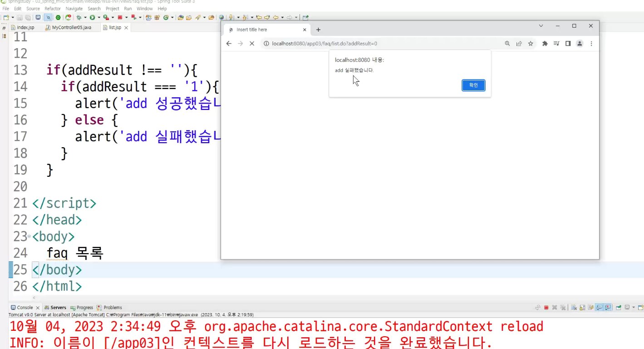The image size is (644, 349).
Task: Click browser back arrow
Action: pos(229,44)
